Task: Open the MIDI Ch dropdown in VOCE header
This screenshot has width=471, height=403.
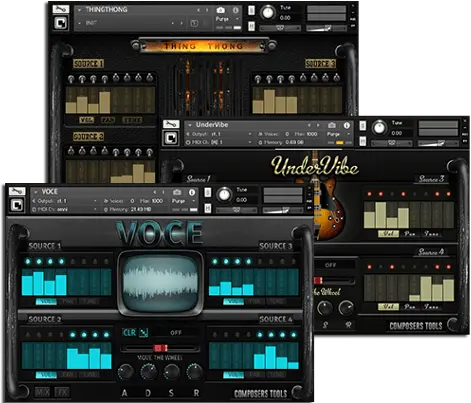Action: click(x=95, y=209)
